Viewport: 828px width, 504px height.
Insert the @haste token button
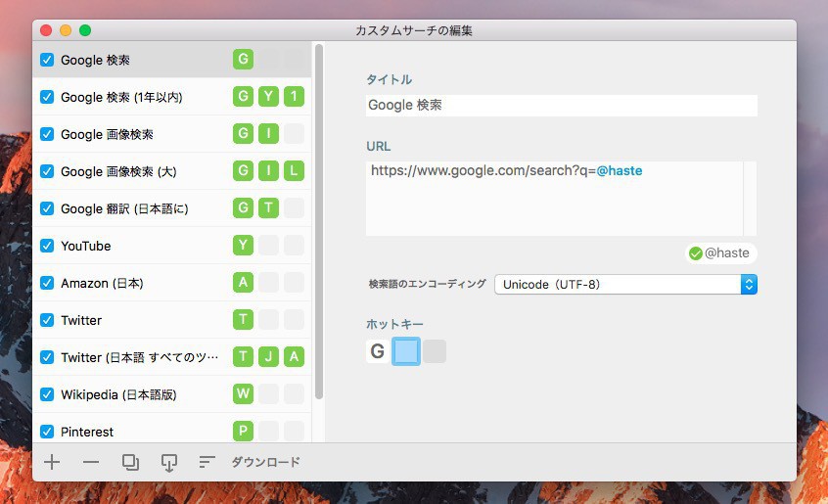720,253
